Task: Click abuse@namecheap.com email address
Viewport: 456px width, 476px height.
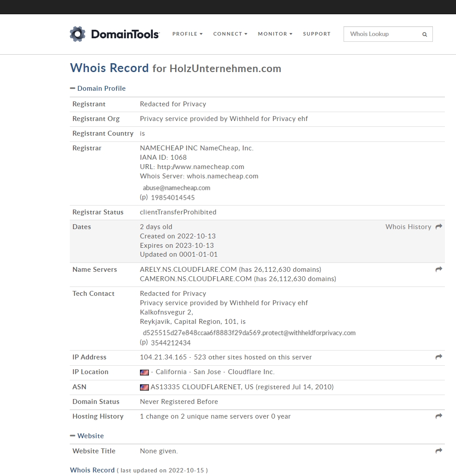Action: pos(176,188)
